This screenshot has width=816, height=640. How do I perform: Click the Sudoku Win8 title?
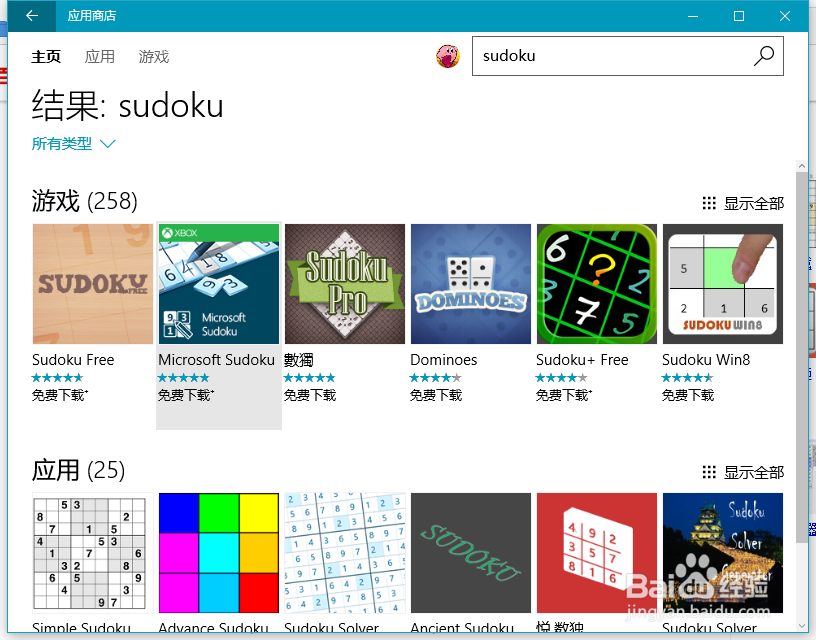point(706,360)
